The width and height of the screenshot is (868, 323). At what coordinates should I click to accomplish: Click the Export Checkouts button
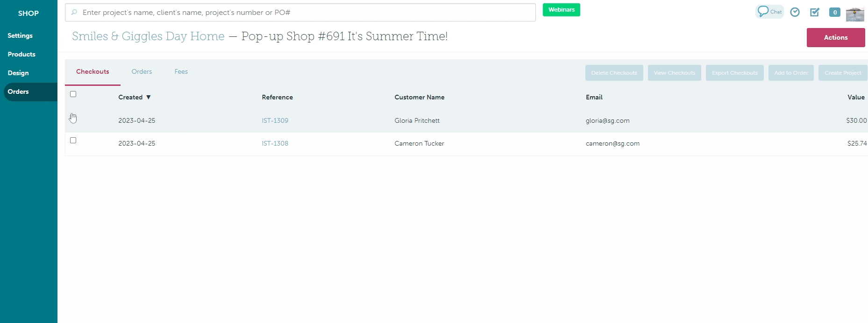pos(734,73)
